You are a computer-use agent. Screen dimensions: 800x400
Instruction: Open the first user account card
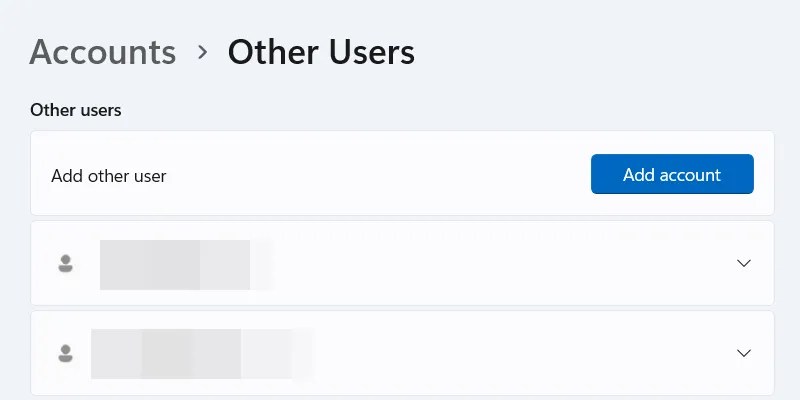402,263
